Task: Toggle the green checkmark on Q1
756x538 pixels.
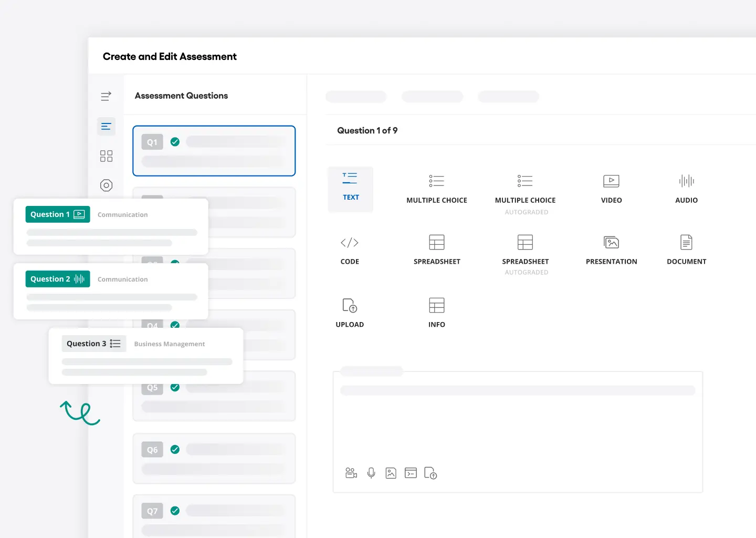Action: [x=175, y=141]
